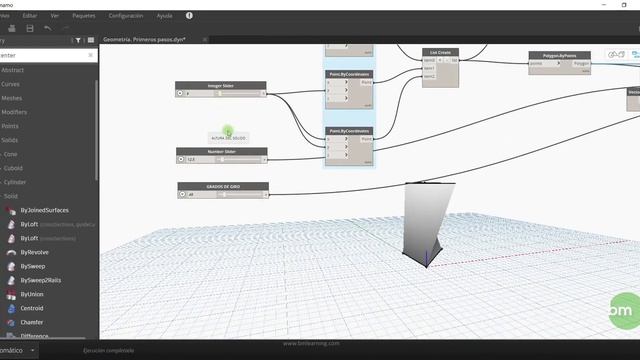Click Point output of upper Point.ByCoordinates

[366, 82]
